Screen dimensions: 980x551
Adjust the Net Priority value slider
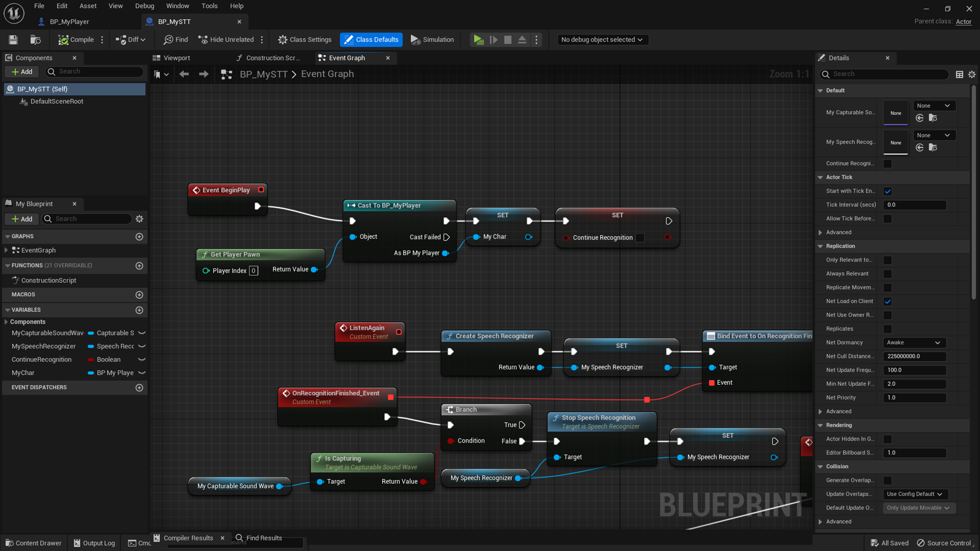(914, 397)
